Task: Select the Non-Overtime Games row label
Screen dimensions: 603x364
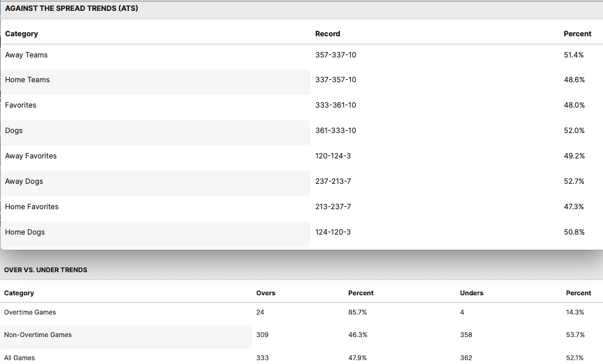Action: [x=38, y=335]
